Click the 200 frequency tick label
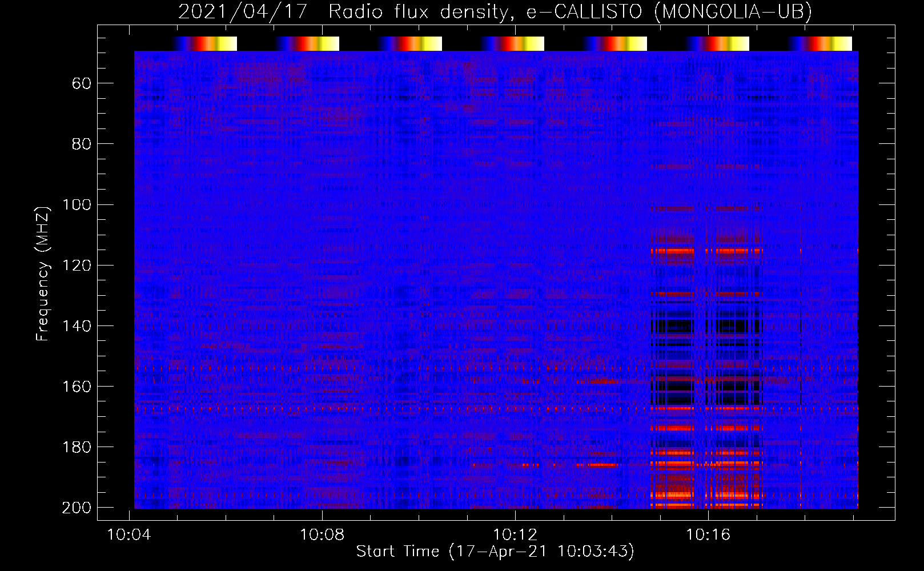The height and width of the screenshot is (571, 924). 77,508
